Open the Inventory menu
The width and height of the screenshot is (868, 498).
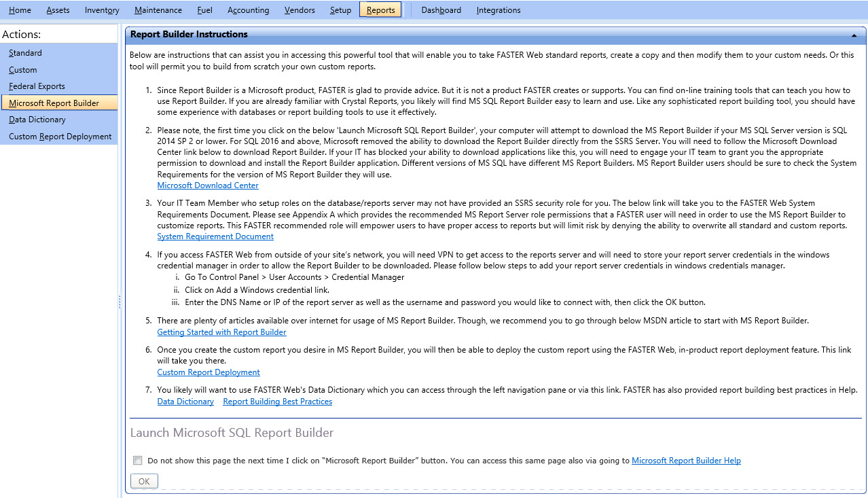click(x=102, y=10)
